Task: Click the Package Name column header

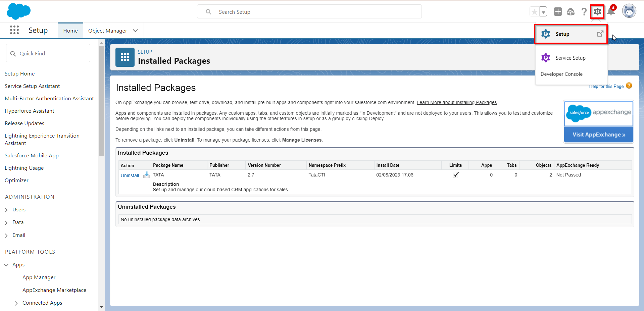Action: 168,165
